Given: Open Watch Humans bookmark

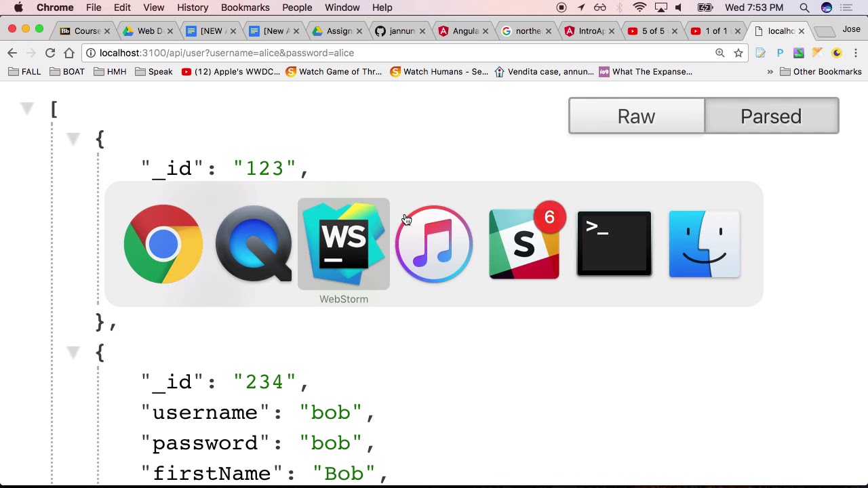Looking at the screenshot, I should (439, 72).
